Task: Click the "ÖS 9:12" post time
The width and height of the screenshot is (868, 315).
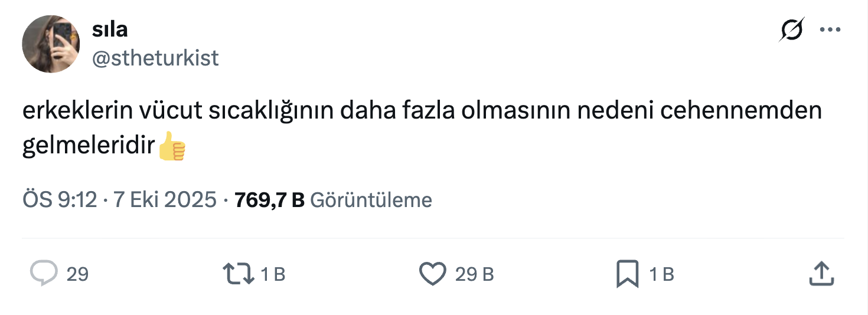Action: pos(59,201)
